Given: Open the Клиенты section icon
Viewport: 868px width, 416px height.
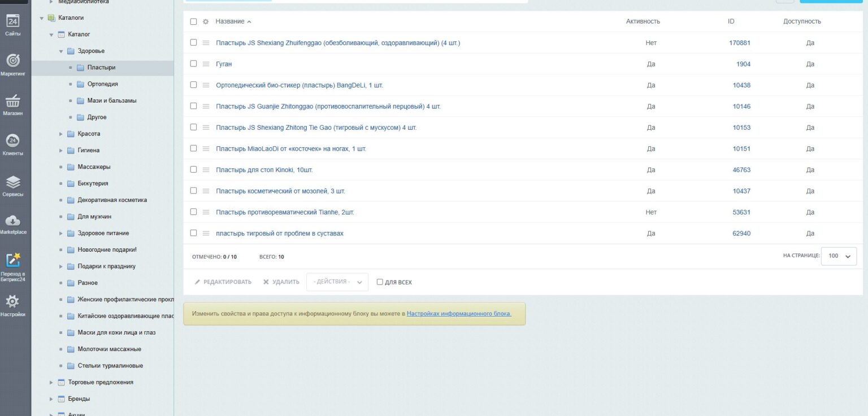Looking at the screenshot, I should [12, 141].
